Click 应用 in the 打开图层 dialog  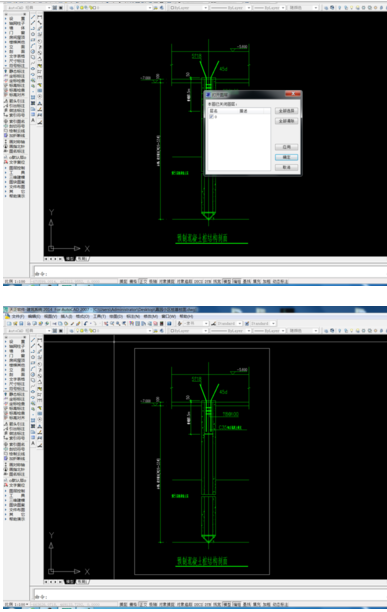click(286, 147)
